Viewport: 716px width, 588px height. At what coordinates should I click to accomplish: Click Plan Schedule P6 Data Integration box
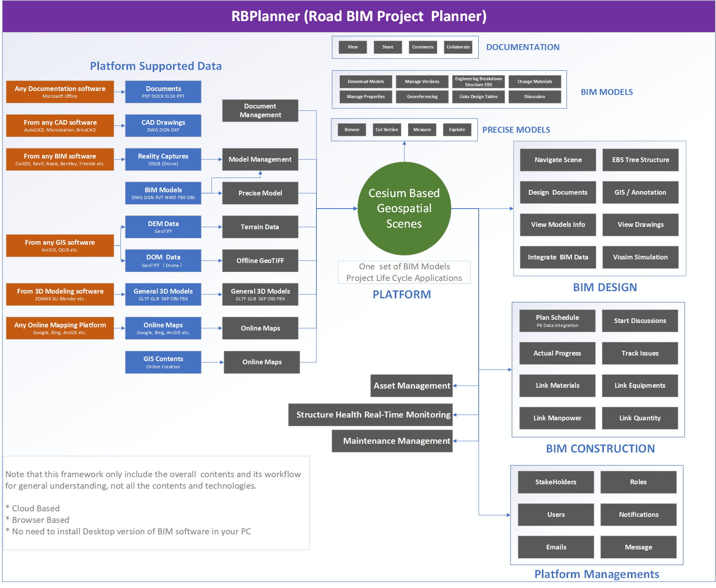557,321
